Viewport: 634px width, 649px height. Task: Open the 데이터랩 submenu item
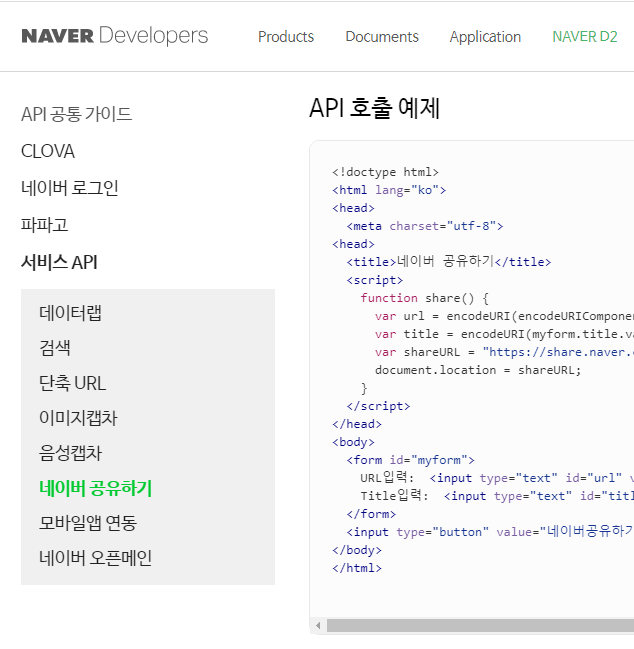(x=70, y=313)
